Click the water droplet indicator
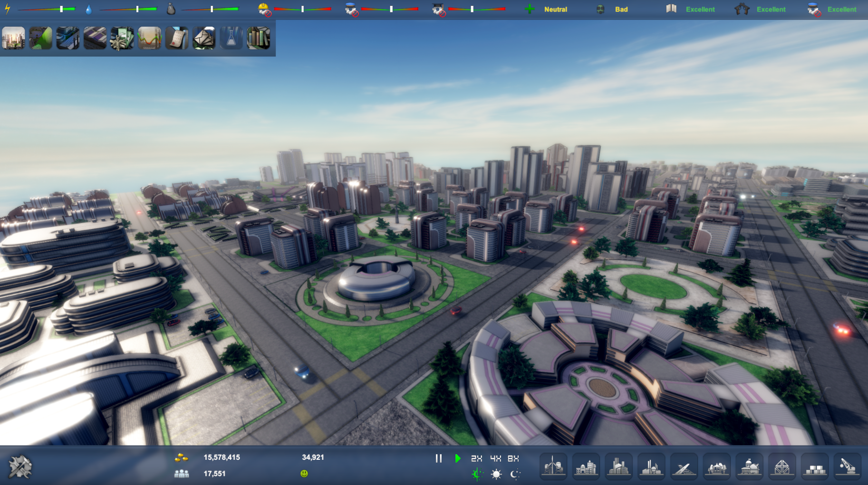This screenshot has height=485, width=868. click(x=88, y=9)
